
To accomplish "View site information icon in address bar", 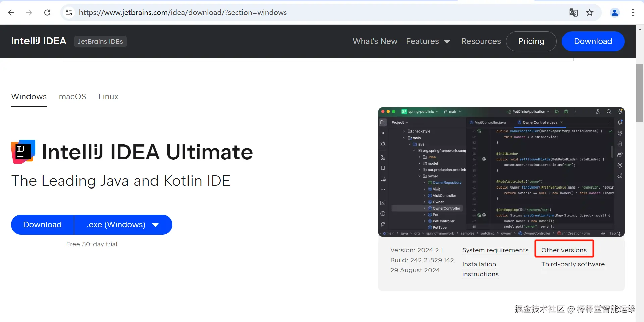I will tap(69, 13).
